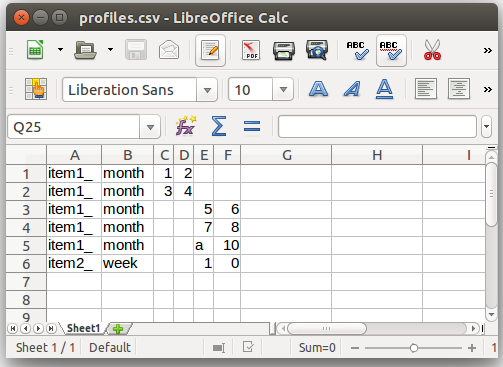Toggle Italic formatting

click(352, 89)
